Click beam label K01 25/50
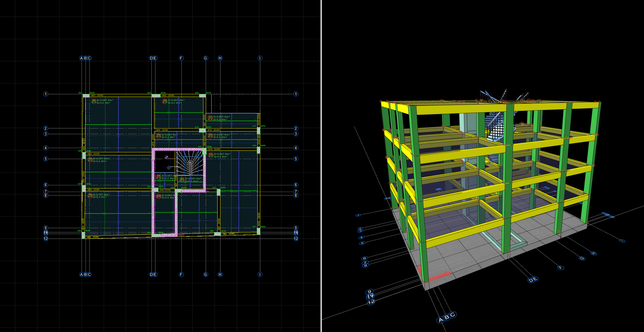This screenshot has height=332, width=644. [x=97, y=95]
